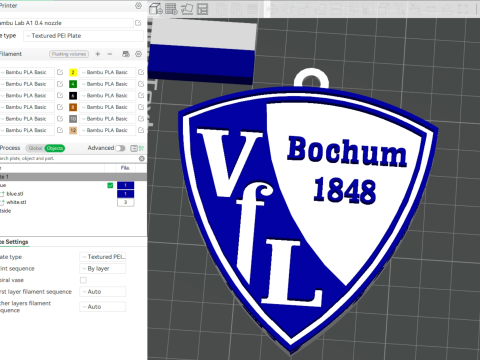Open plate settings Textured PEI dropdown
480x360 pixels.
coord(103,257)
